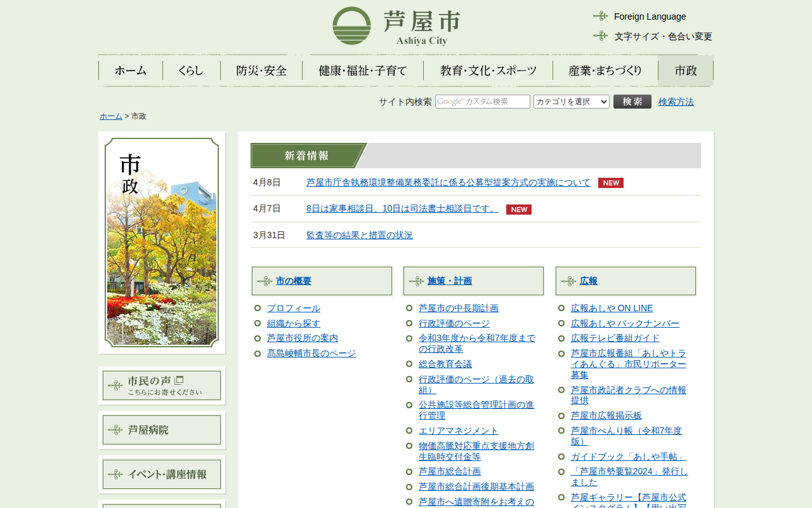
Task: Click the ホーム breadcrumb link
Action: coord(110,116)
